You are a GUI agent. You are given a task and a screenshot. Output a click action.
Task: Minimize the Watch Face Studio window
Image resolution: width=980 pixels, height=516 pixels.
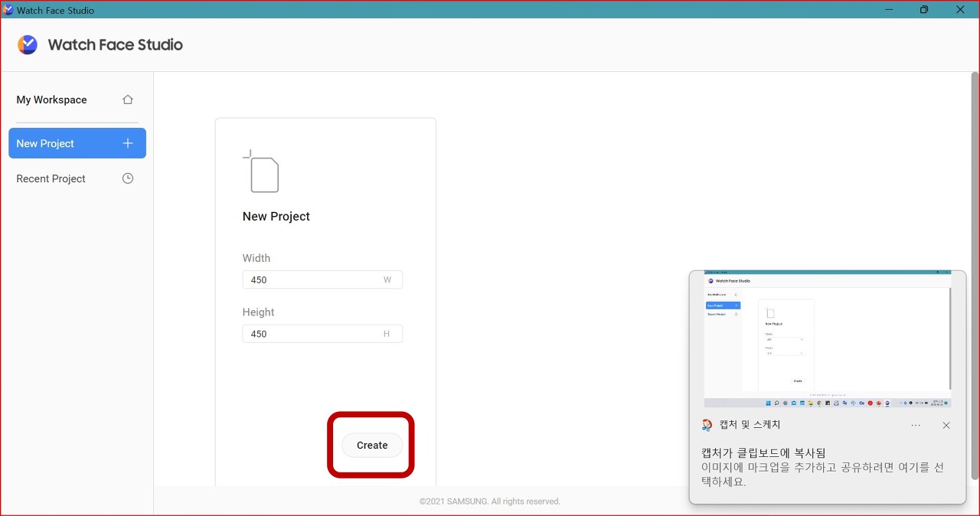[x=889, y=10]
